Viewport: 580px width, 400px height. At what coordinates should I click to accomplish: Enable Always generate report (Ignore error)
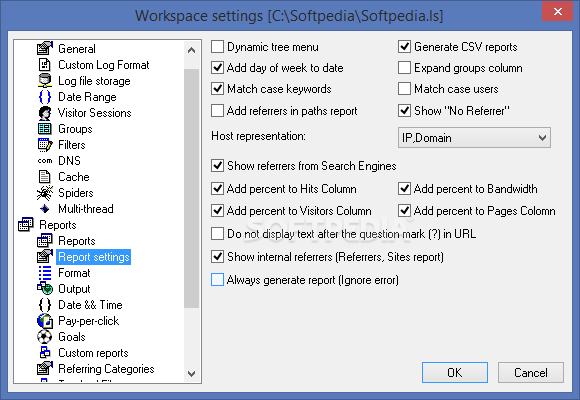(x=218, y=280)
